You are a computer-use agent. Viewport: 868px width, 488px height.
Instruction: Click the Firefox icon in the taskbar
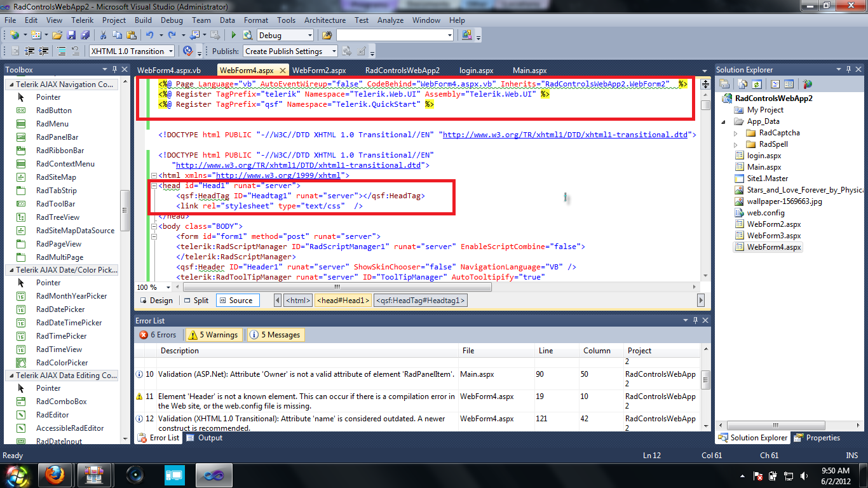[x=55, y=475]
